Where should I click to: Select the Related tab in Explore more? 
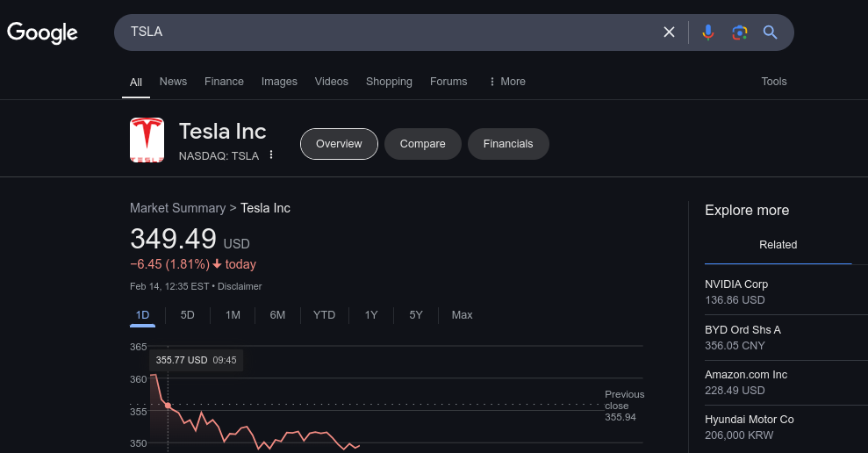(778, 245)
